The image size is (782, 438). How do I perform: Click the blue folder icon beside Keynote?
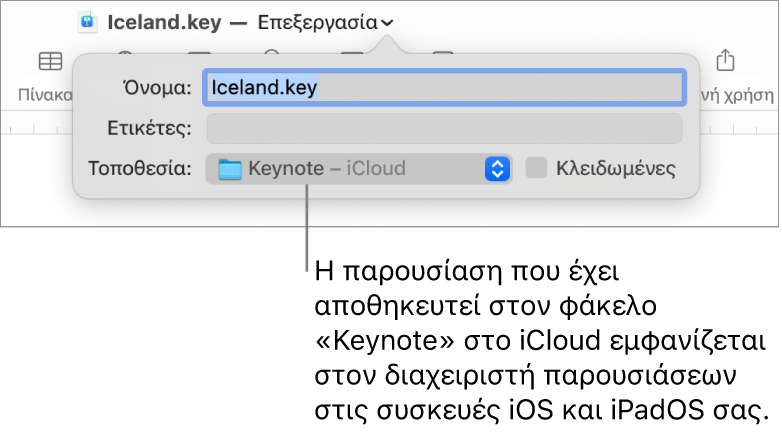[230, 169]
